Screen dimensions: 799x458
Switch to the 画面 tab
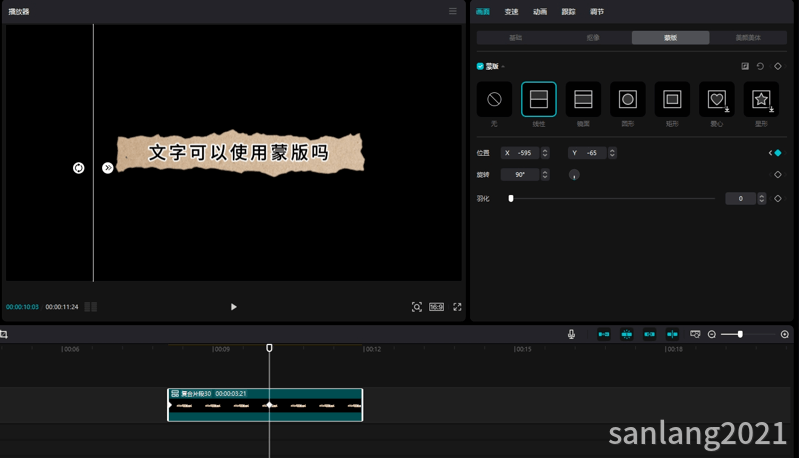pos(483,12)
